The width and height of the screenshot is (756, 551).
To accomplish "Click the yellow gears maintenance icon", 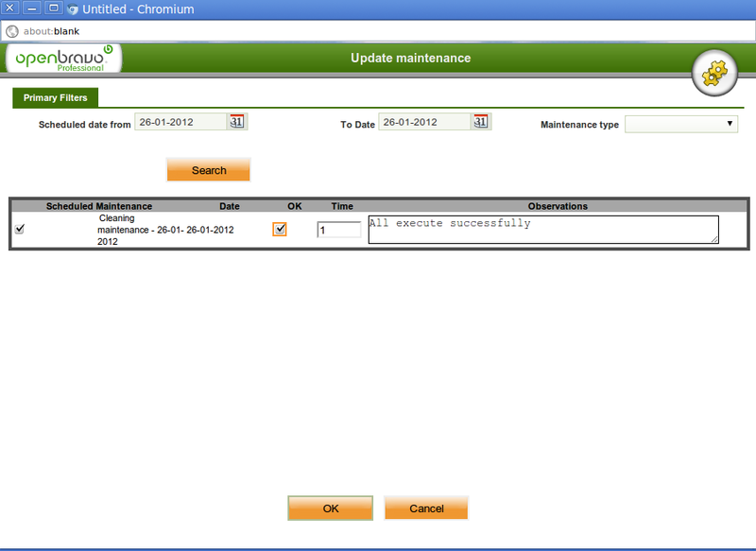I will [714, 73].
